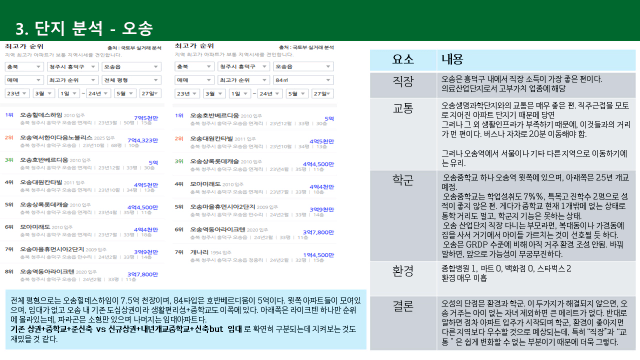Click the 7억5천만 price

[x=146, y=118]
